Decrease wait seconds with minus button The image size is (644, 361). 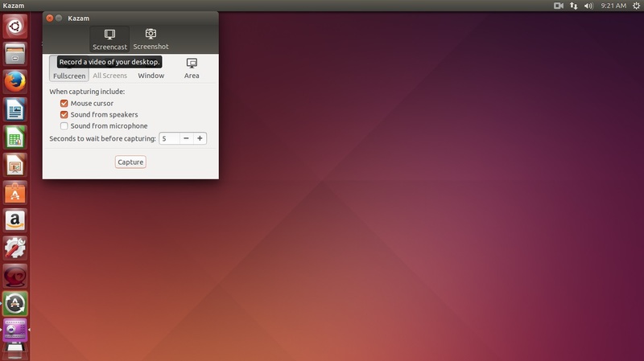point(186,138)
